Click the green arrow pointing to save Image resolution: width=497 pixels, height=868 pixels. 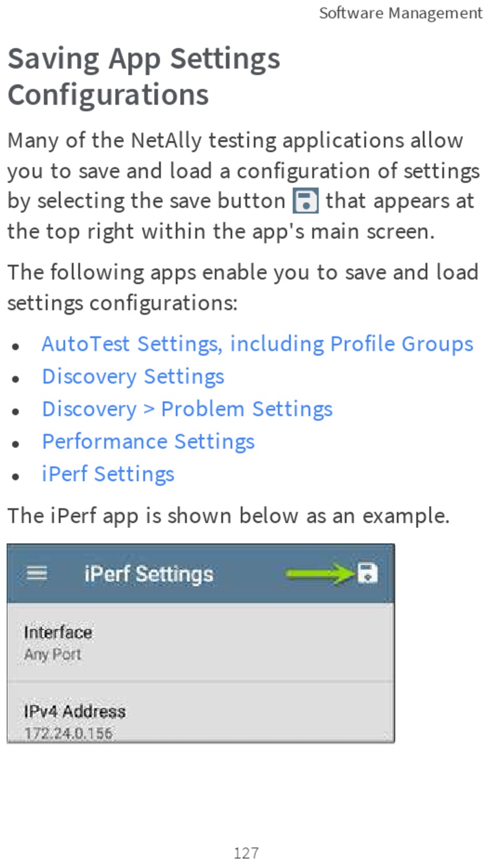(320, 574)
